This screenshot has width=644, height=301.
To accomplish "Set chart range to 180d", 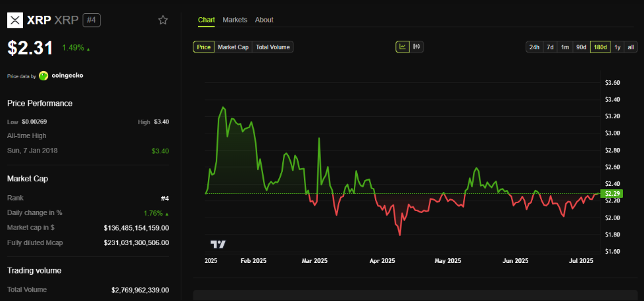I will (x=601, y=47).
